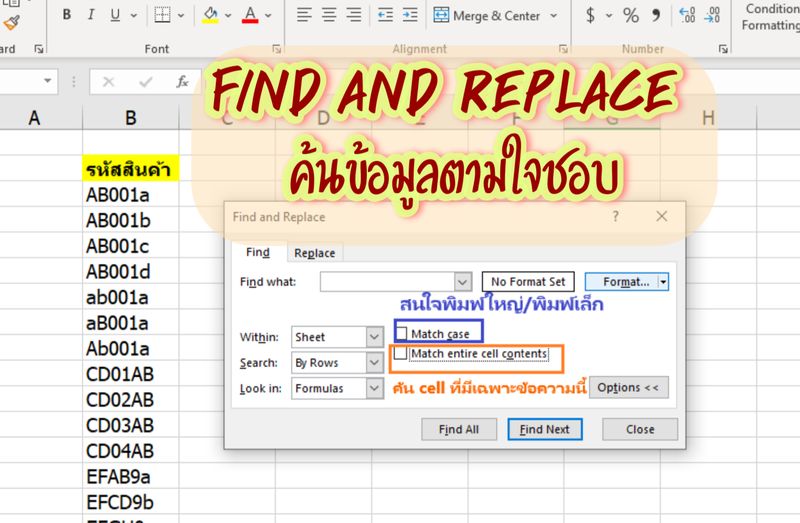Decrease the indent

click(385, 15)
